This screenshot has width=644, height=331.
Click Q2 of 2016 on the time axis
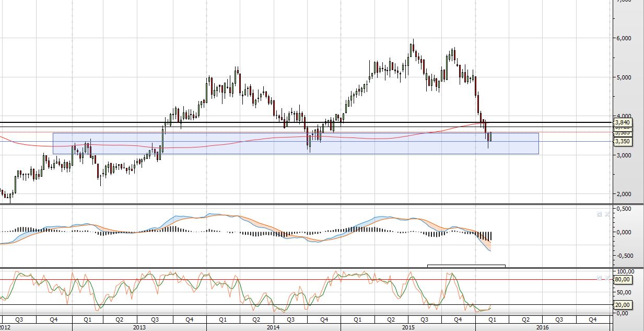pos(524,319)
